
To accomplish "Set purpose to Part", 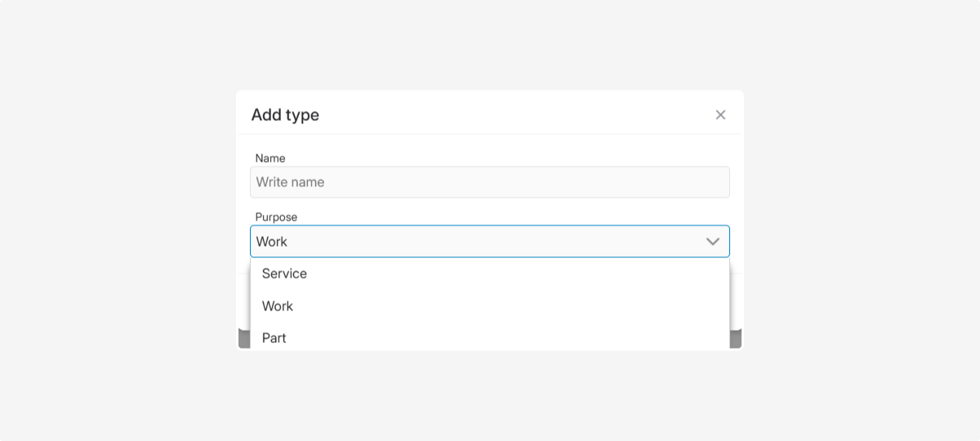I will pyautogui.click(x=274, y=338).
